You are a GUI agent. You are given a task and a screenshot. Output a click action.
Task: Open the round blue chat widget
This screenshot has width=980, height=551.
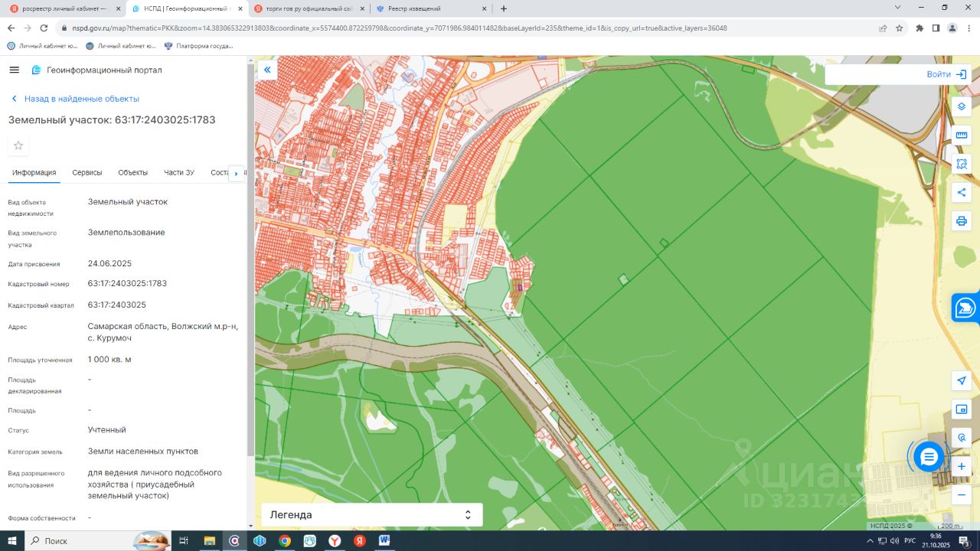click(x=929, y=457)
